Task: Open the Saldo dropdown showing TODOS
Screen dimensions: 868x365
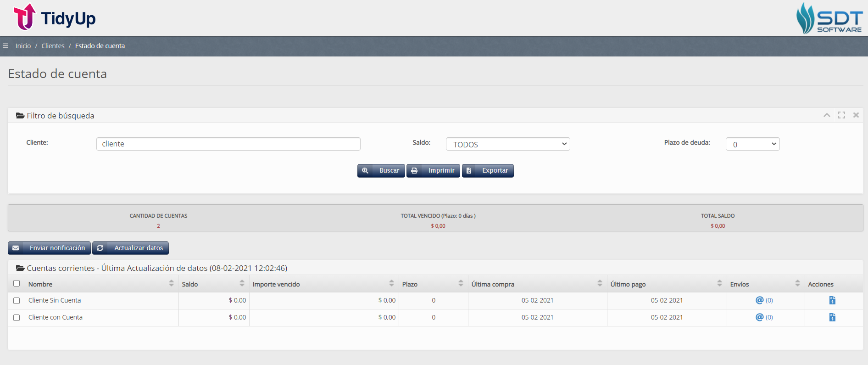Action: click(507, 144)
